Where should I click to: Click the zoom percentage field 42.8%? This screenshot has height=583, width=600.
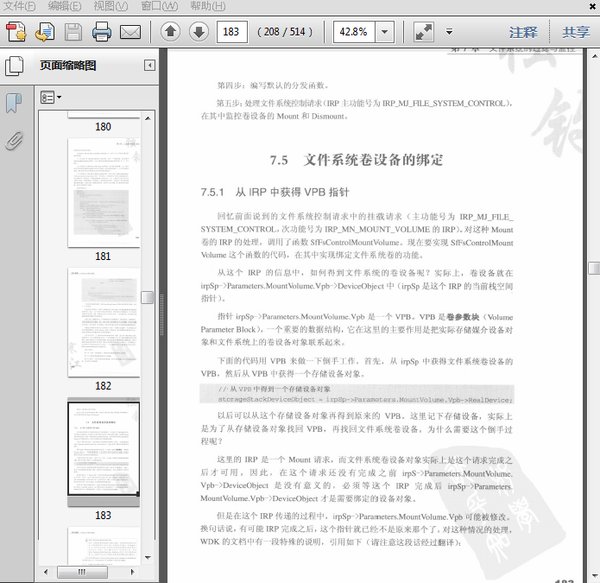click(x=354, y=32)
